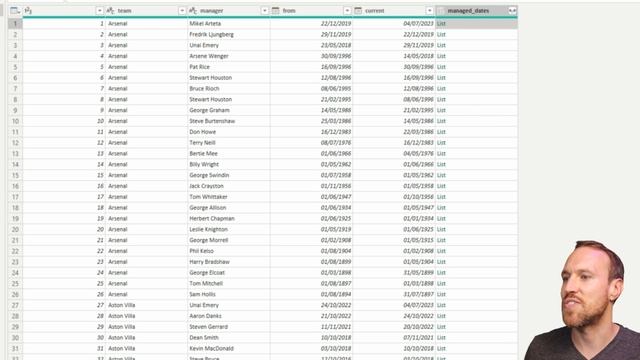Click the date type icon of the from column

click(276, 11)
